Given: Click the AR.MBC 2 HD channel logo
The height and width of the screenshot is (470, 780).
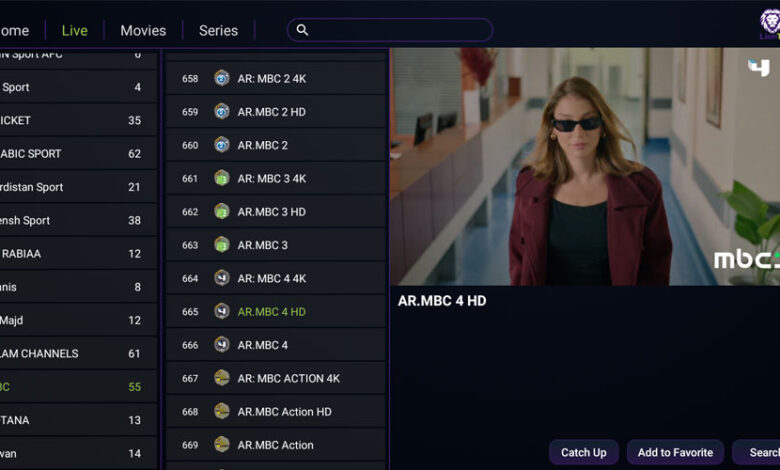Looking at the screenshot, I should 222,111.
